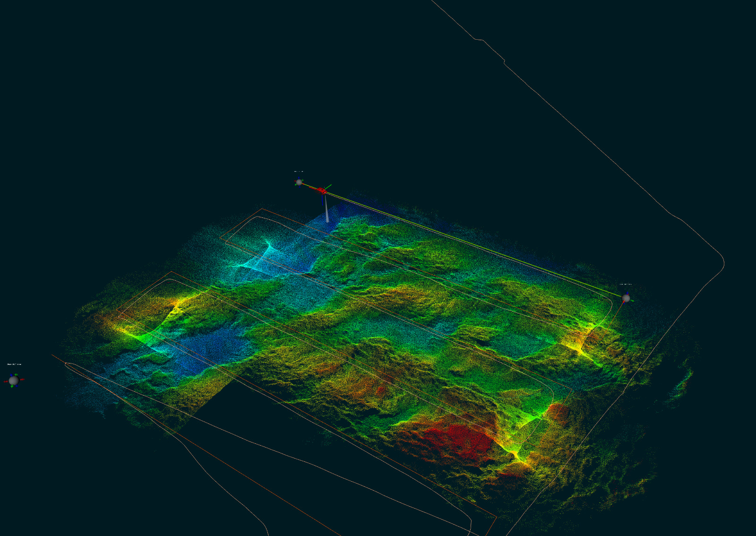Pick the waypoint sphere where the orange line meets the yellow-green line
Viewport: 756px width, 536px height.
[626, 298]
